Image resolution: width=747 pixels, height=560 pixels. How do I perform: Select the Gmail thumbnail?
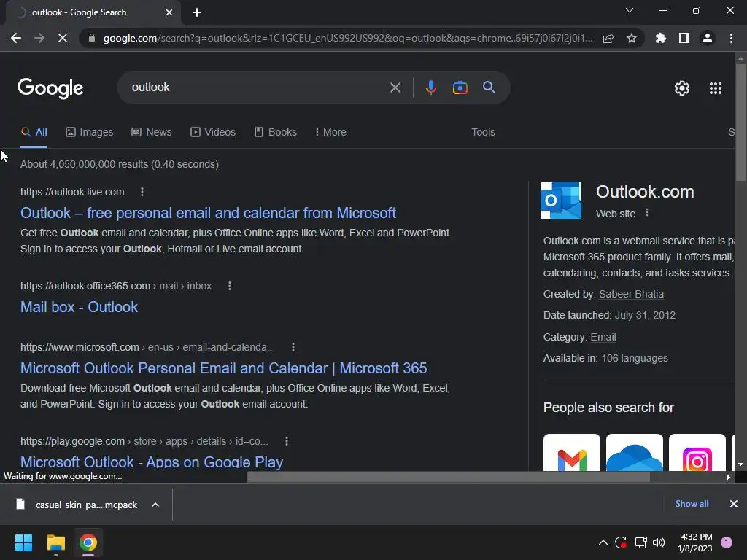tap(572, 452)
